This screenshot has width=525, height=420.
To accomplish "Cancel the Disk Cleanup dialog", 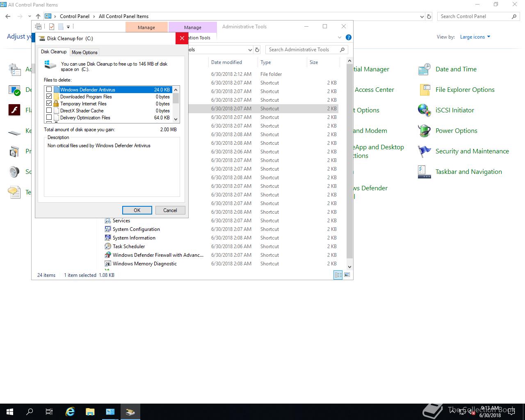I will (x=170, y=210).
